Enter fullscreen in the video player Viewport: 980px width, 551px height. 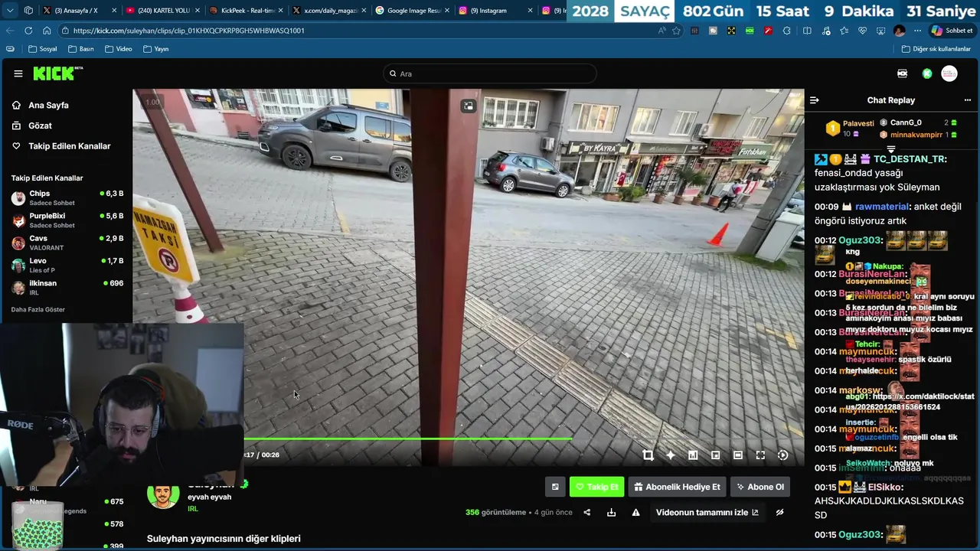pos(760,455)
